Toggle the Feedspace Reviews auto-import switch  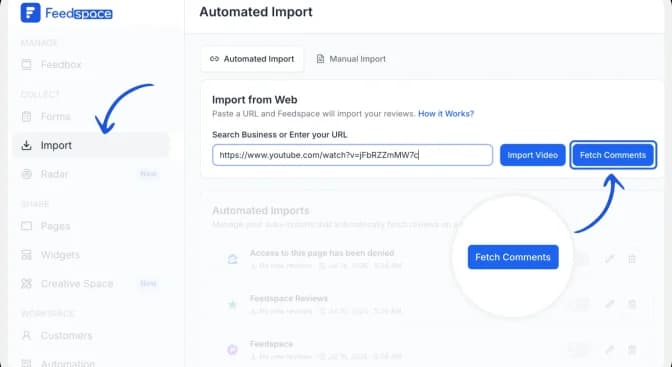pos(579,304)
